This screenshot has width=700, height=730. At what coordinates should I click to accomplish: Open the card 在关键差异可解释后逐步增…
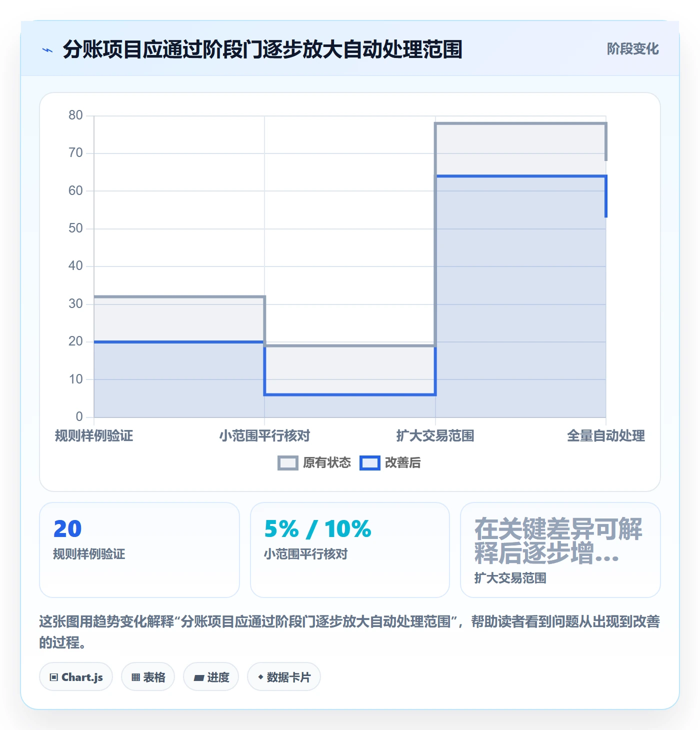point(560,550)
